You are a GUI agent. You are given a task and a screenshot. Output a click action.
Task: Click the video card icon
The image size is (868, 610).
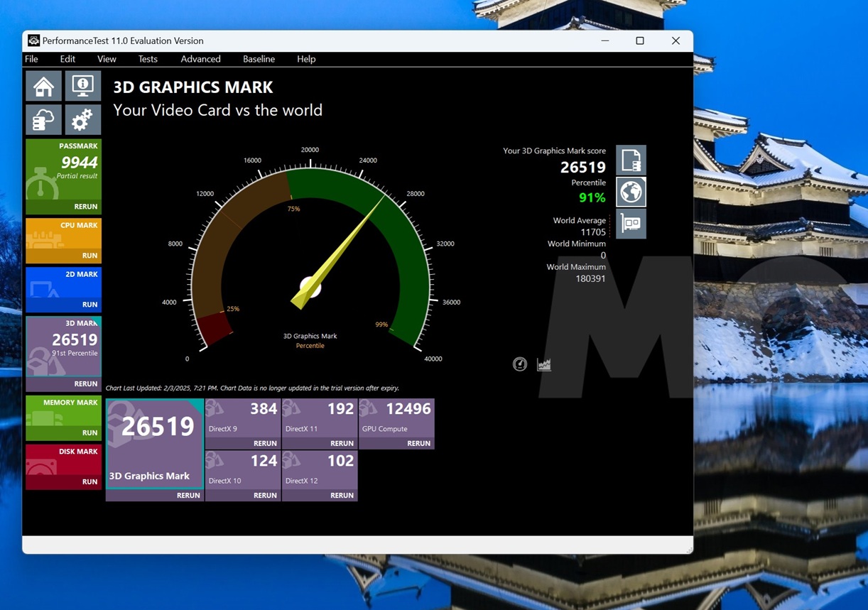click(x=631, y=224)
